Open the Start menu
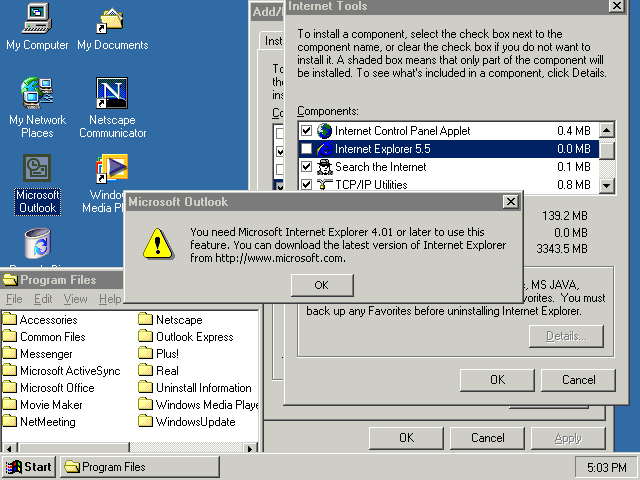This screenshot has width=640, height=480. pyautogui.click(x=29, y=467)
